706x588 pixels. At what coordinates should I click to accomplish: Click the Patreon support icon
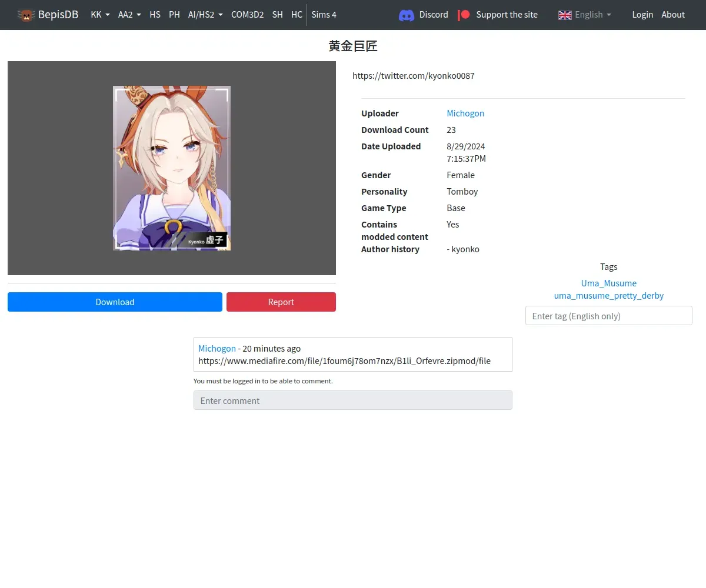(464, 15)
